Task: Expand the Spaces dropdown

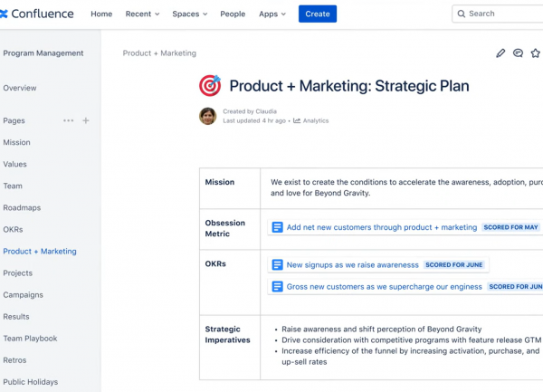Action: [x=190, y=14]
